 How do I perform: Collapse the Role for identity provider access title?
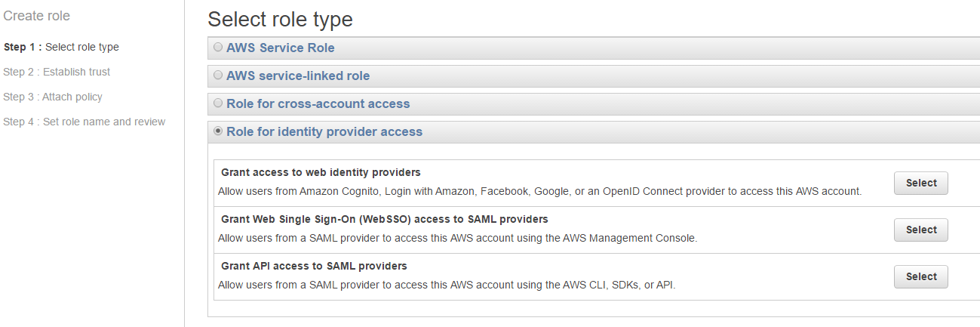click(x=324, y=132)
